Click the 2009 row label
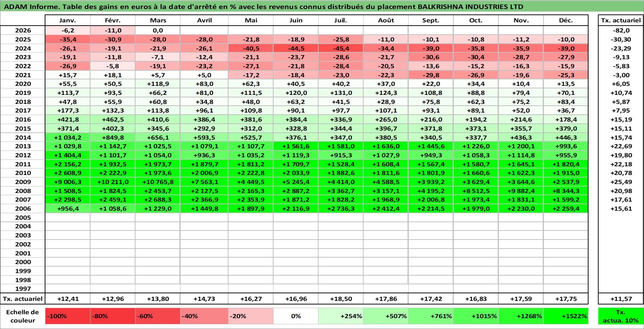 pyautogui.click(x=23, y=182)
